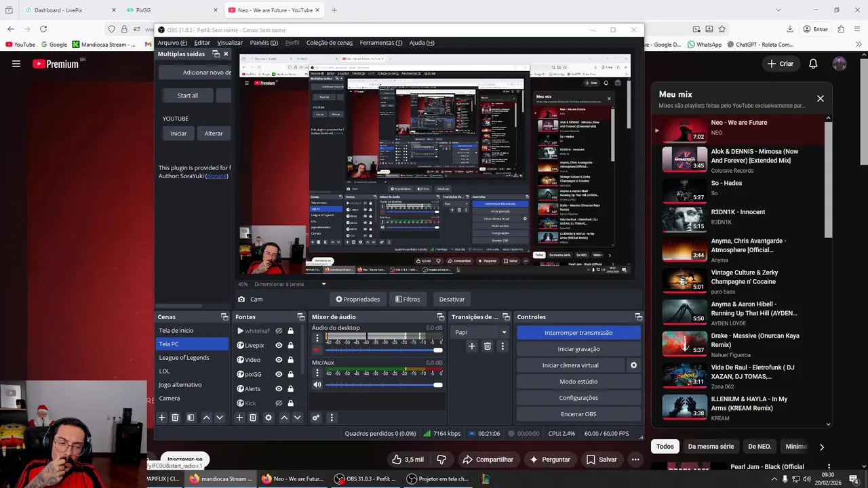Bookmark page with Firefox star icon

722,29
